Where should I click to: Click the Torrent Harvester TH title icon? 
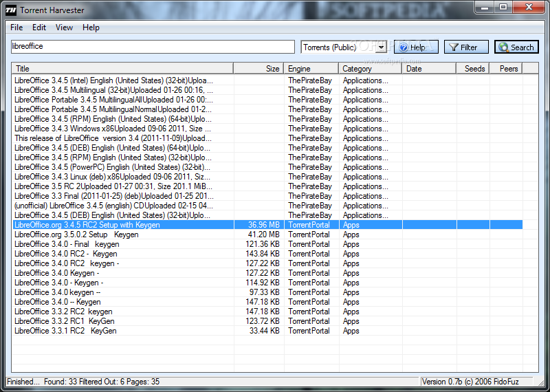point(10,10)
